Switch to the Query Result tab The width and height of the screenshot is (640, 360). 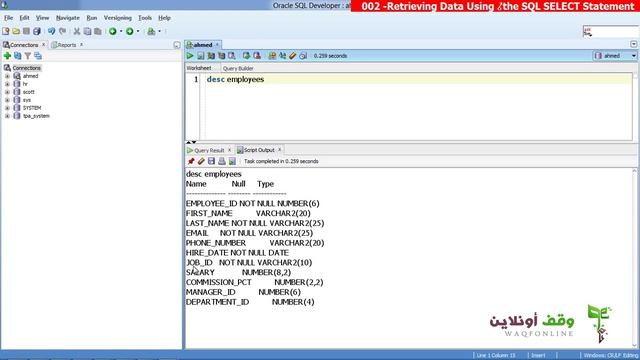[x=209, y=150]
